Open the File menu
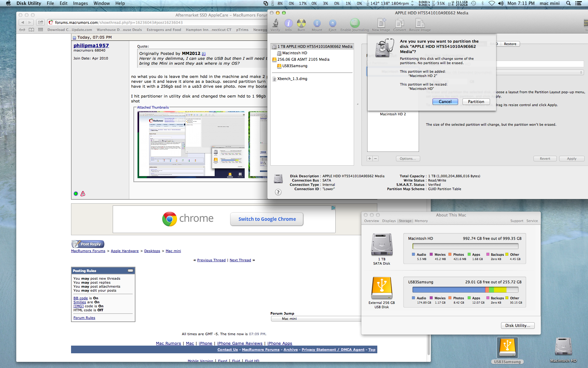The width and height of the screenshot is (588, 368). point(50,3)
